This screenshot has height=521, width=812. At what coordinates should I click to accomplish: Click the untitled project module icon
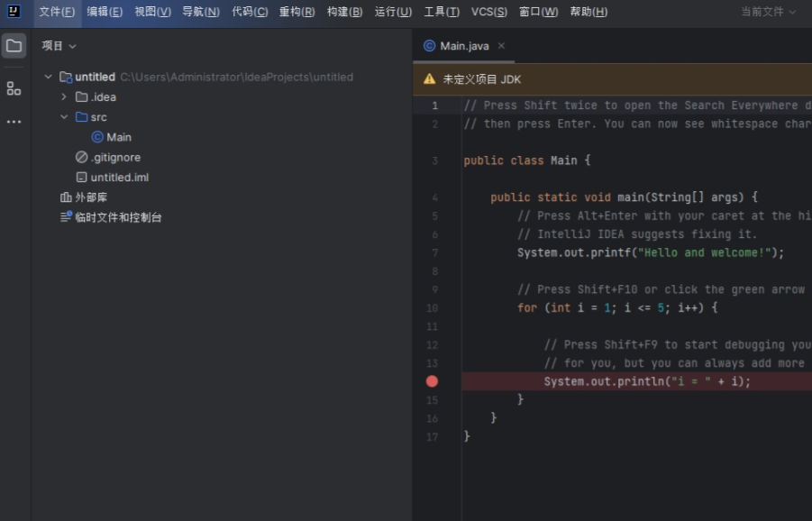click(66, 78)
